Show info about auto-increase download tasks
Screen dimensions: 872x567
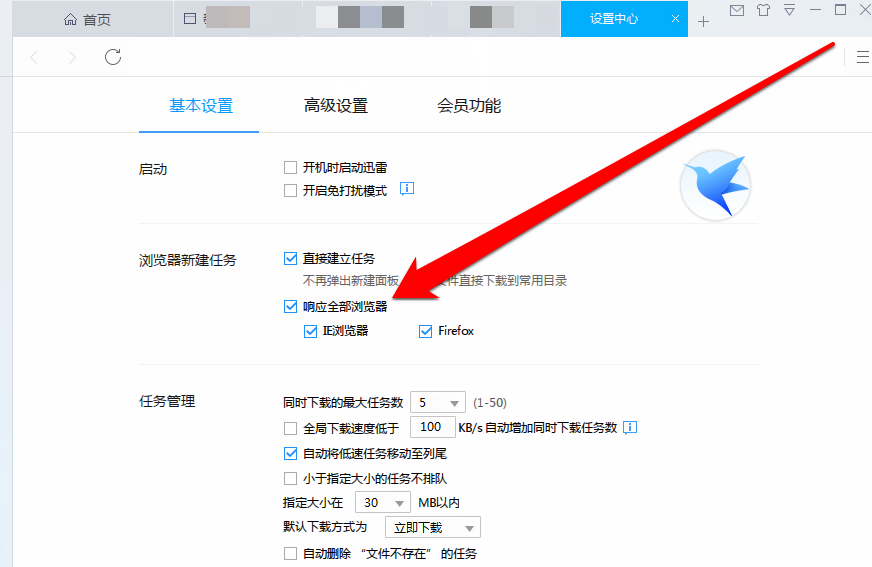coord(630,427)
